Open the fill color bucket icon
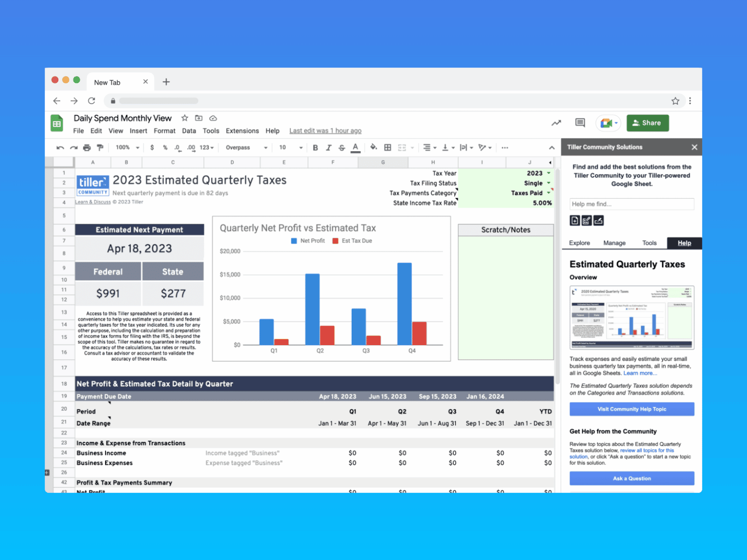The width and height of the screenshot is (747, 560). point(374,147)
